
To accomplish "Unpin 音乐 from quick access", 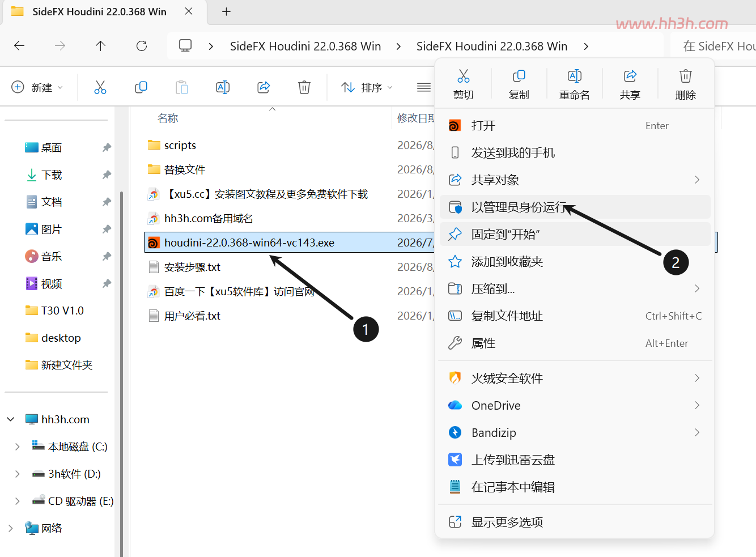I will point(107,257).
